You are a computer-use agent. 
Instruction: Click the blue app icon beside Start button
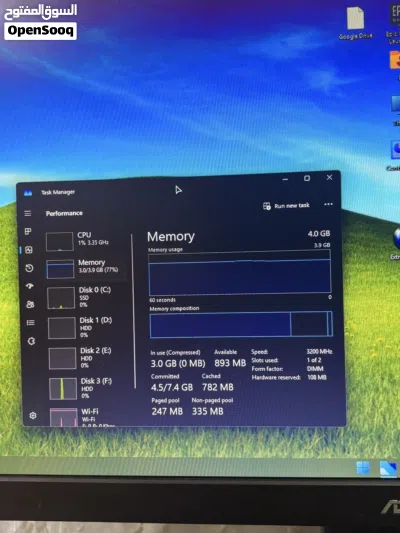[x=388, y=469]
